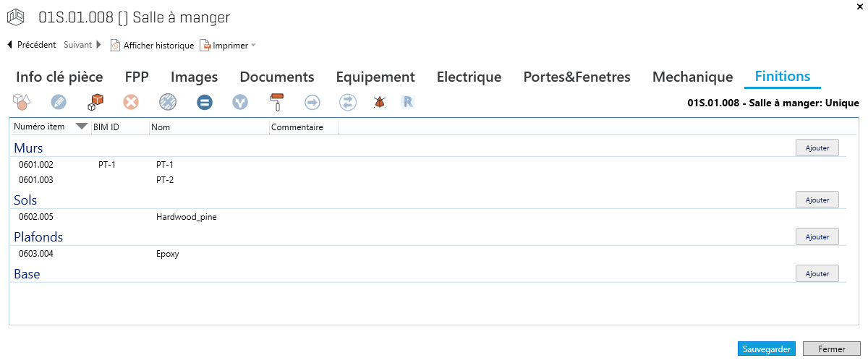Click the Sauvegarder save button
The width and height of the screenshot is (868, 363).
[x=767, y=349]
